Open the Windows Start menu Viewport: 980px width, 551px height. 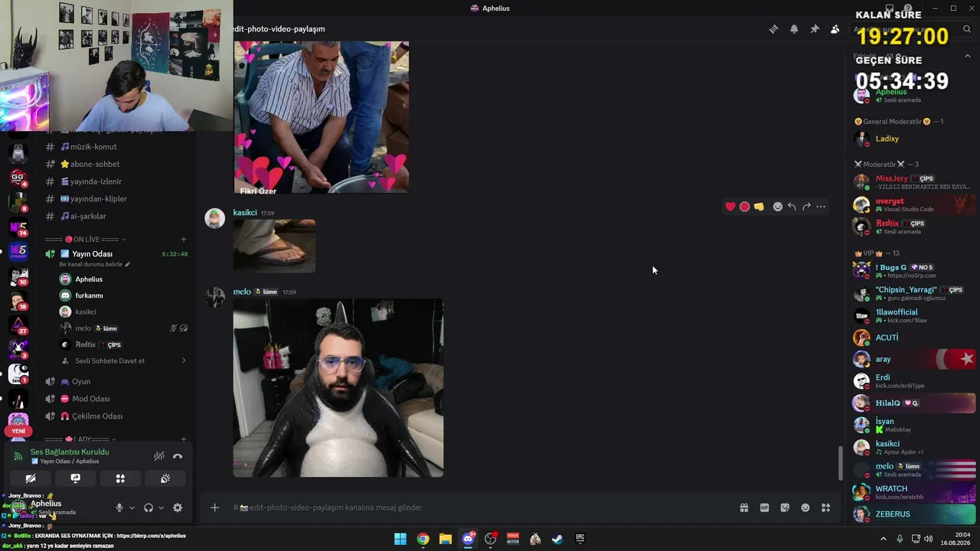point(400,539)
